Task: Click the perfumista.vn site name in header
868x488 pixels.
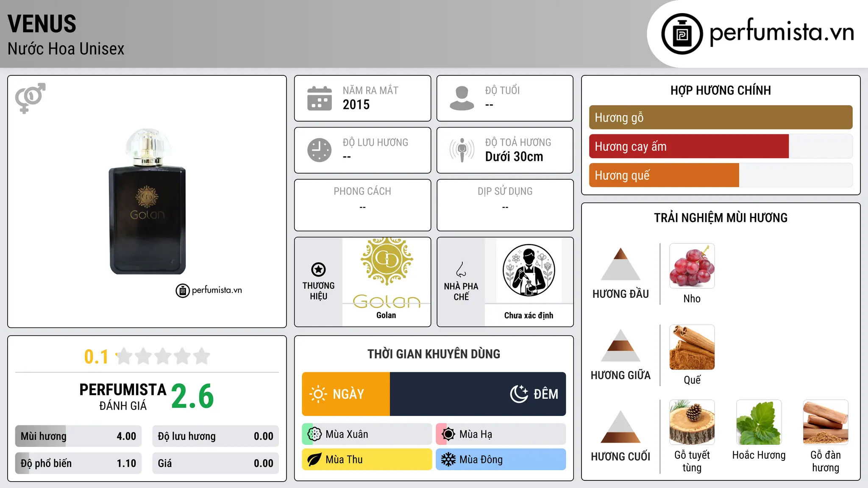Action: coord(782,32)
